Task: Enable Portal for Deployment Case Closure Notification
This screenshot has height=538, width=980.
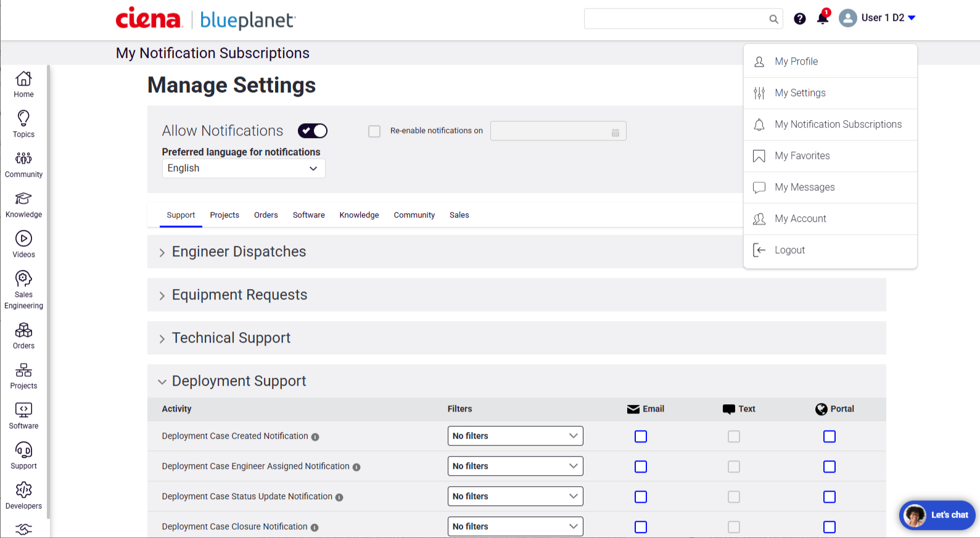Action: pos(830,527)
